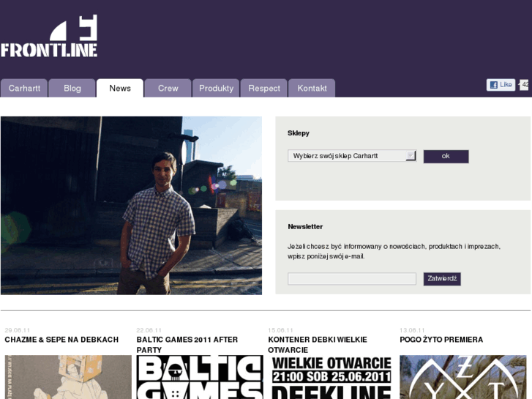The height and width of the screenshot is (399, 532).
Task: Select the News tab
Action: [x=120, y=89]
